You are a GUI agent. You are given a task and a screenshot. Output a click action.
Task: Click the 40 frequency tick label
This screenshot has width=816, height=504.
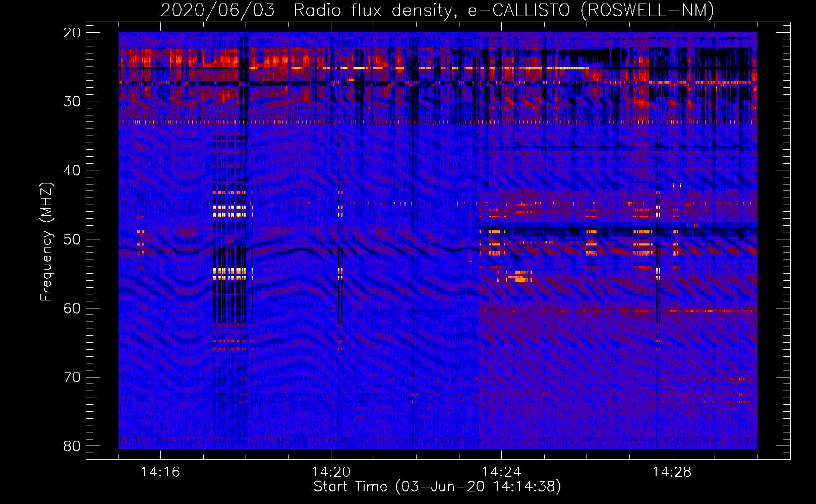pos(72,170)
